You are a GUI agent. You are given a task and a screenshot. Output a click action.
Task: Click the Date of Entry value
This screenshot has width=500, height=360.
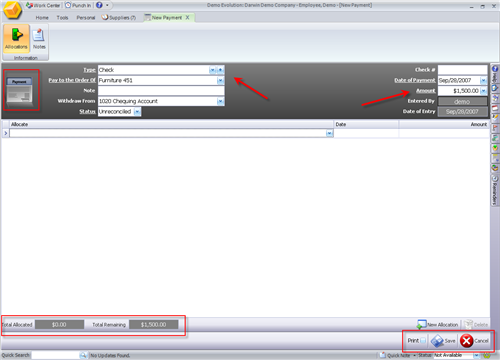click(x=462, y=112)
